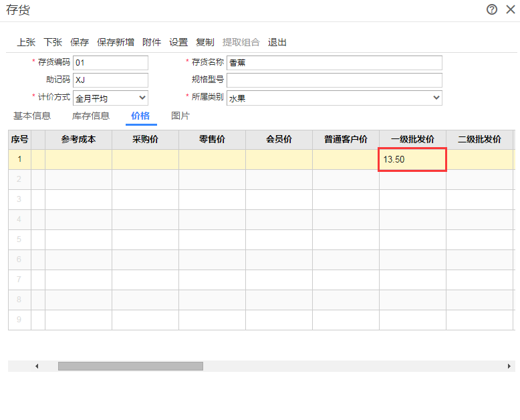Go to next record with 下张

click(x=53, y=42)
